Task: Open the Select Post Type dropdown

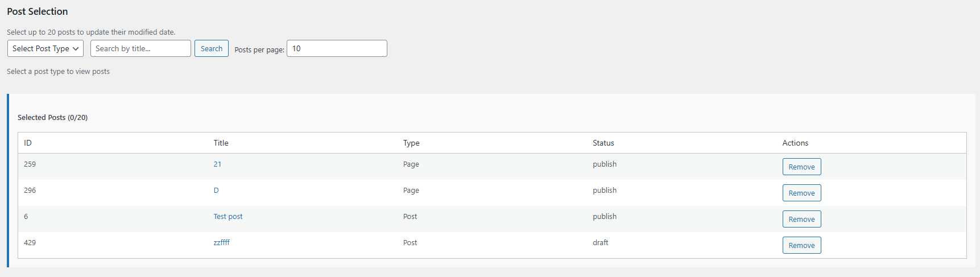Action: (46, 48)
